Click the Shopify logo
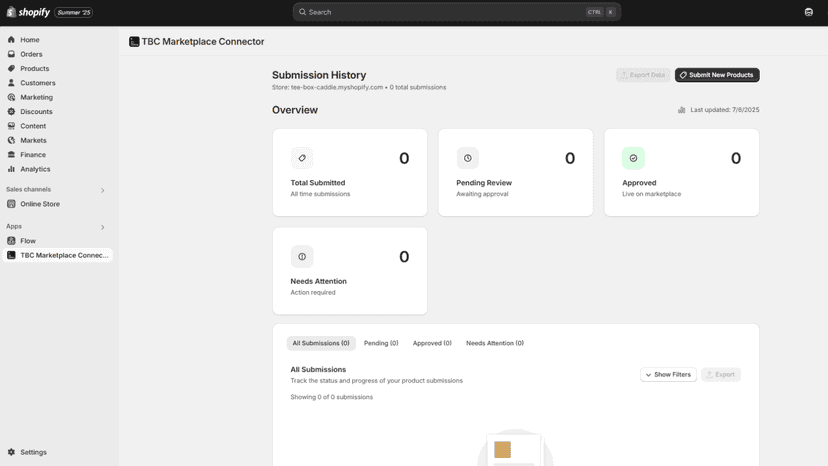 28,12
